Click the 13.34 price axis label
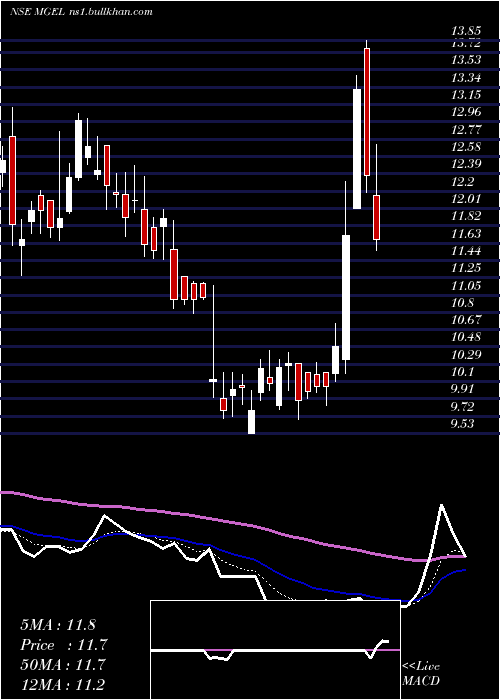The image size is (500, 700). pos(466,78)
